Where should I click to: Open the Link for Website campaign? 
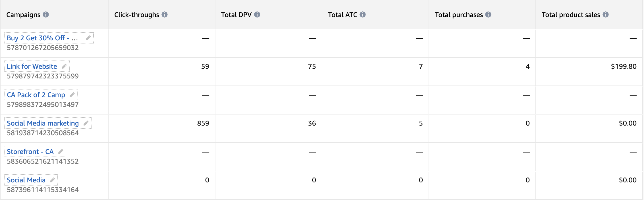[32, 66]
